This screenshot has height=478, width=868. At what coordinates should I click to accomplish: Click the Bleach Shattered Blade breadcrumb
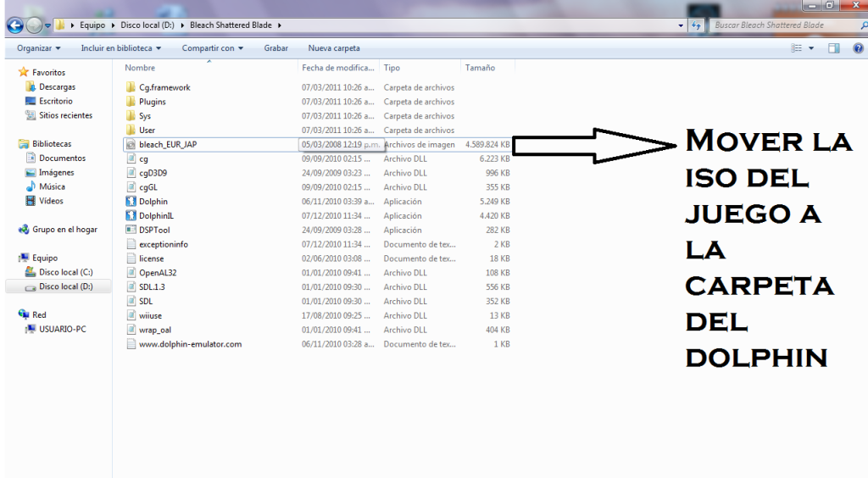click(x=231, y=25)
